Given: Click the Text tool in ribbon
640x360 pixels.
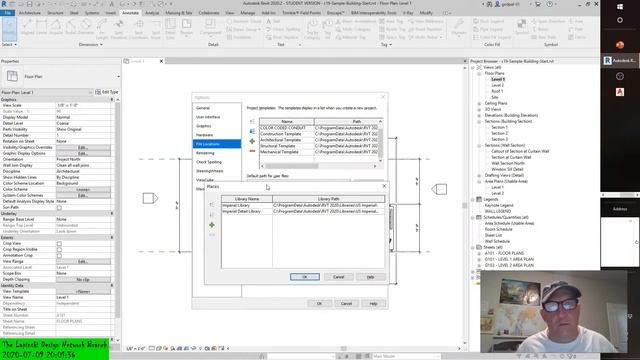Looking at the screenshot, I should pyautogui.click(x=273, y=21).
